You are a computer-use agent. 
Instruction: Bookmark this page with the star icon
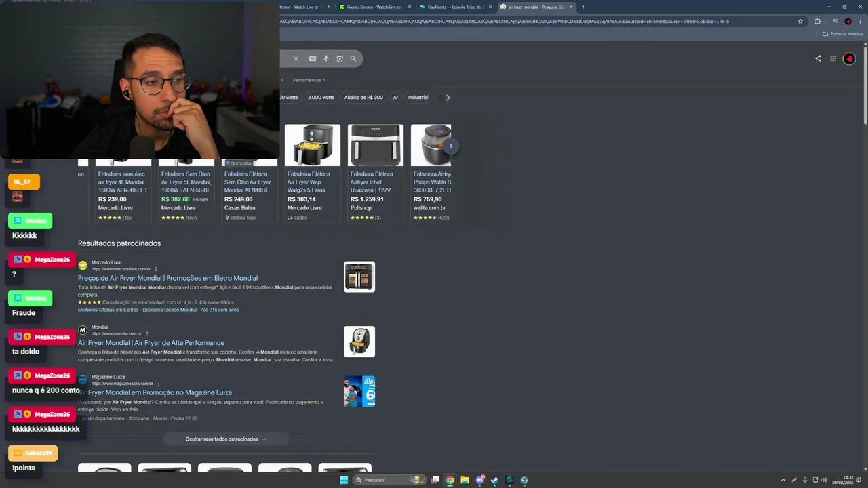click(x=800, y=21)
